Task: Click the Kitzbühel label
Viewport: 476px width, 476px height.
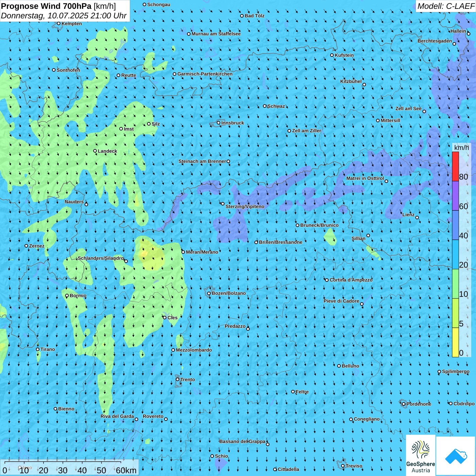Action: coord(351,81)
